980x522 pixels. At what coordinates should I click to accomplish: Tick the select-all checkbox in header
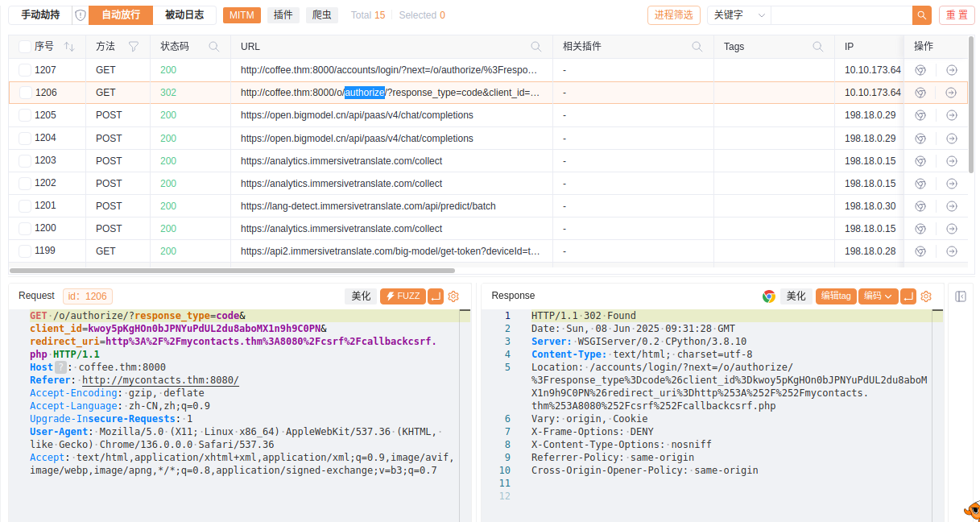tap(25, 47)
